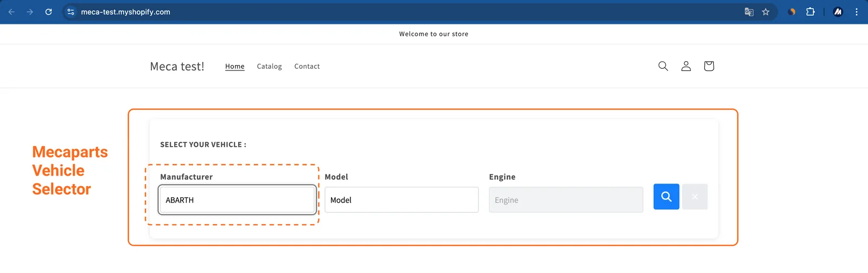This screenshot has height=273, width=868.
Task: View site information icon beside URL
Action: [x=71, y=12]
